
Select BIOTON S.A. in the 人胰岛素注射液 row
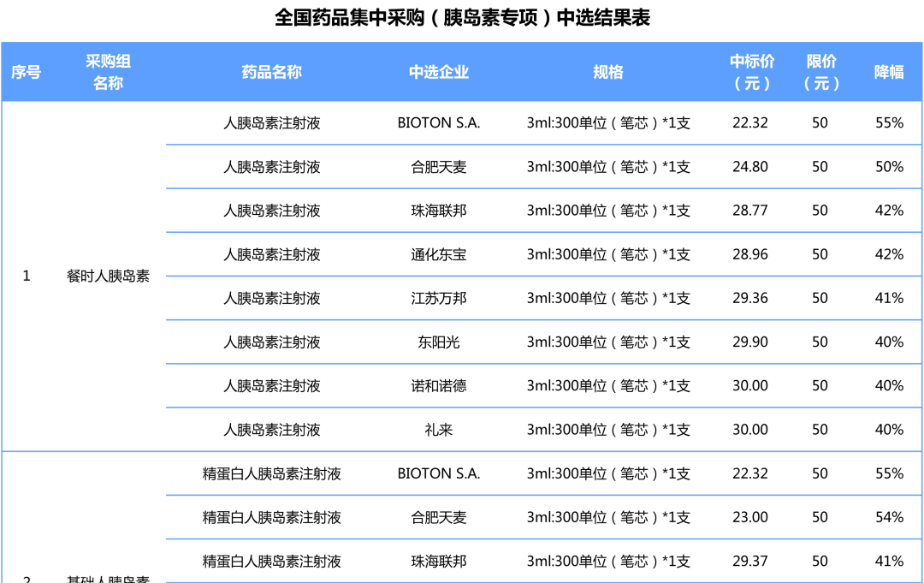(x=439, y=122)
